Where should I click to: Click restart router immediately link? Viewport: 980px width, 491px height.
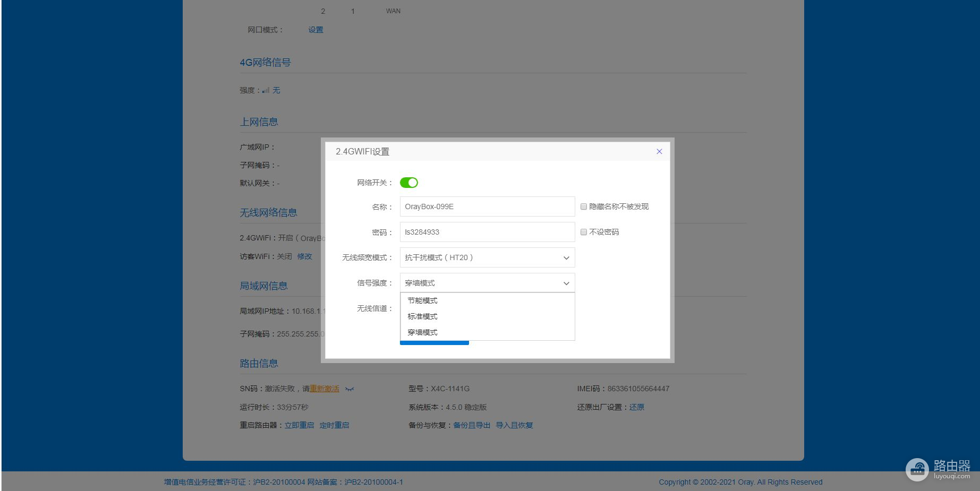click(299, 425)
